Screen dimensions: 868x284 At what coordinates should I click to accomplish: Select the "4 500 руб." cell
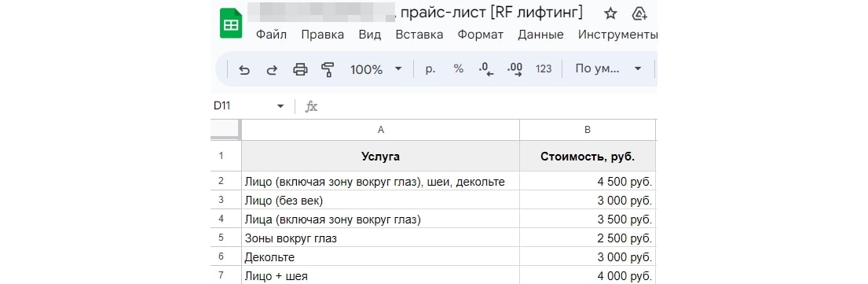[x=588, y=181]
